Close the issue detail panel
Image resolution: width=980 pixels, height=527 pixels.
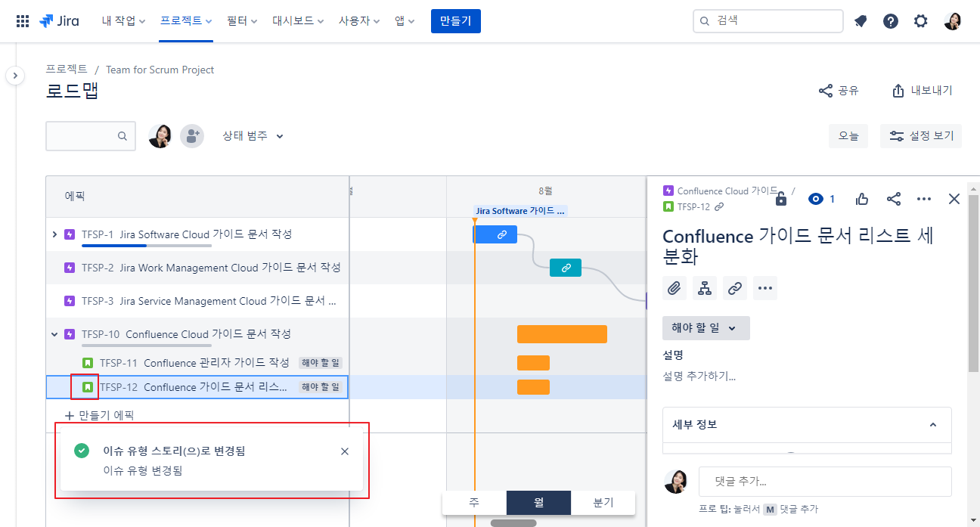pos(954,199)
